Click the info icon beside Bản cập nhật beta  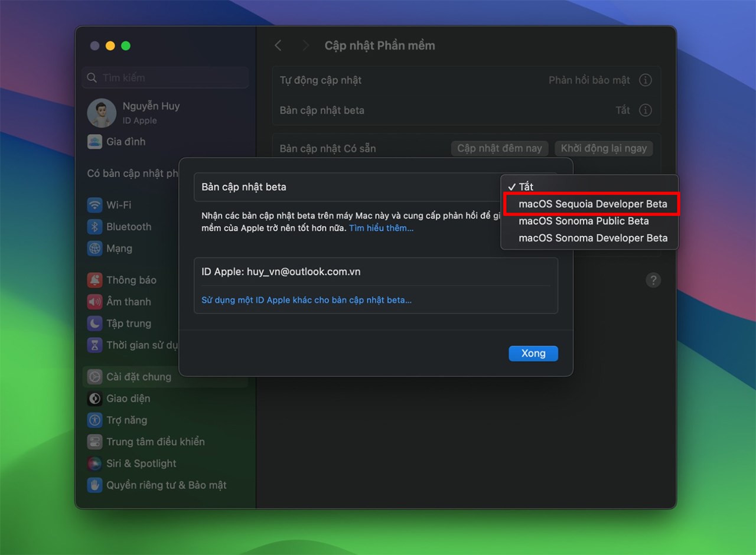(x=646, y=110)
